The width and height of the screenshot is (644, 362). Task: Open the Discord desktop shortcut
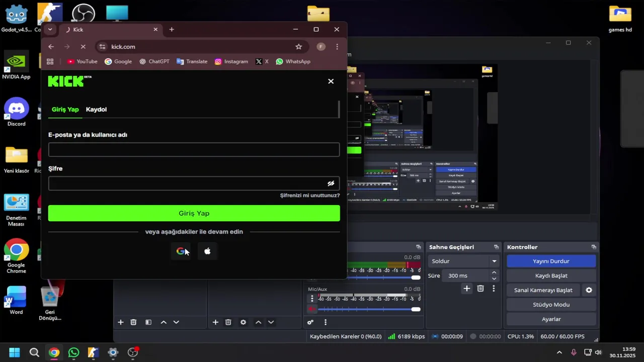click(x=17, y=112)
